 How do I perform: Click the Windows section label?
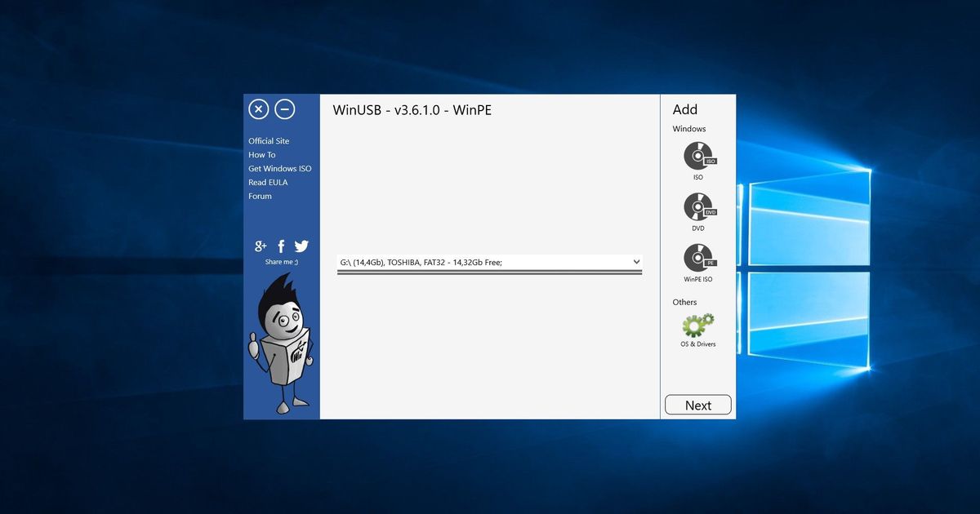[x=689, y=129]
